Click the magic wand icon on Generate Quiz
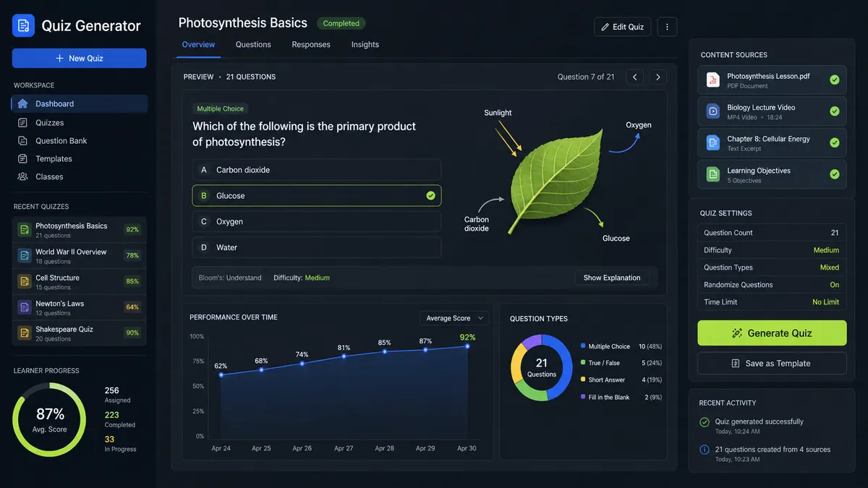The width and height of the screenshot is (868, 488). pyautogui.click(x=738, y=333)
